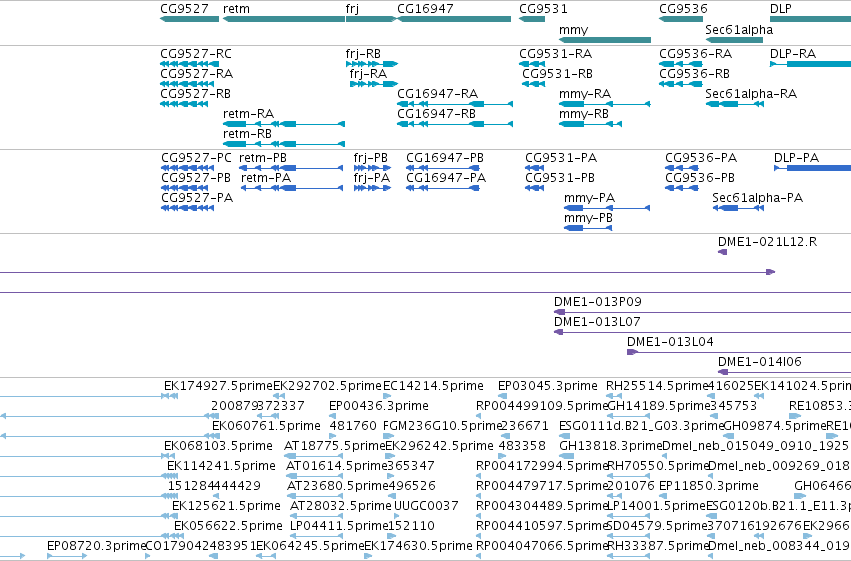Click the CG16947-RA transcript label
Screen dimensions: 851x561
[437, 94]
